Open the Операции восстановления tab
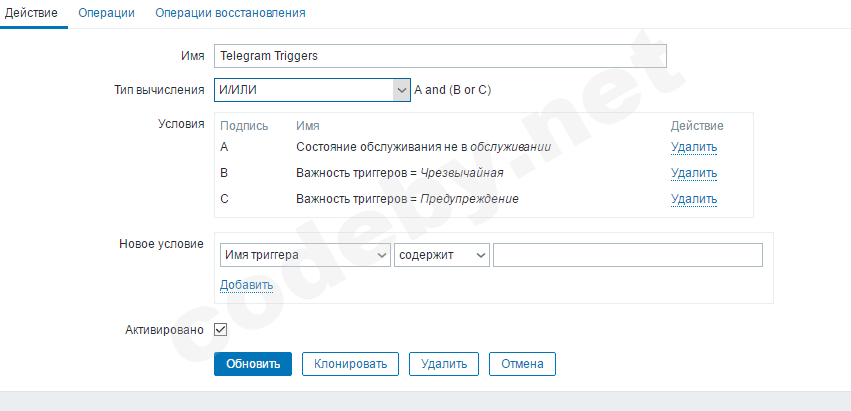Image resolution: width=851 pixels, height=411 pixels. coord(230,12)
